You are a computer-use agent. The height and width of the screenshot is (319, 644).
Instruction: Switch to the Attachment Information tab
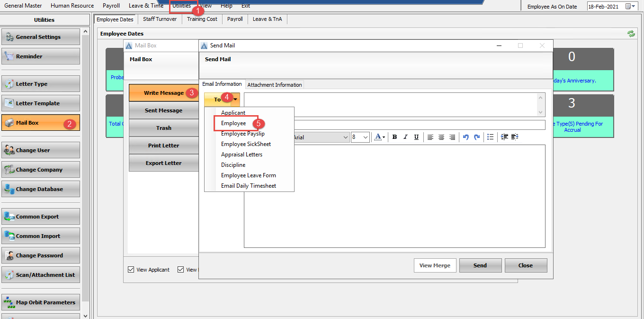click(x=275, y=84)
